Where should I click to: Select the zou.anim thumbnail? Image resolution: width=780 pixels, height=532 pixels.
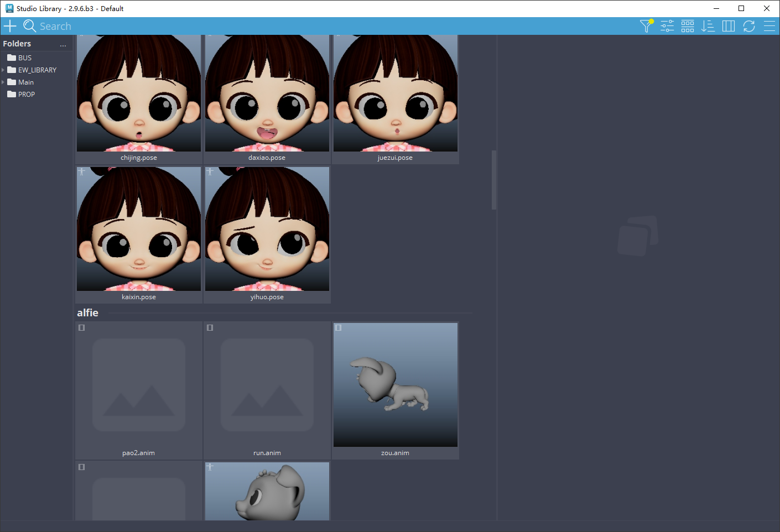click(396, 385)
